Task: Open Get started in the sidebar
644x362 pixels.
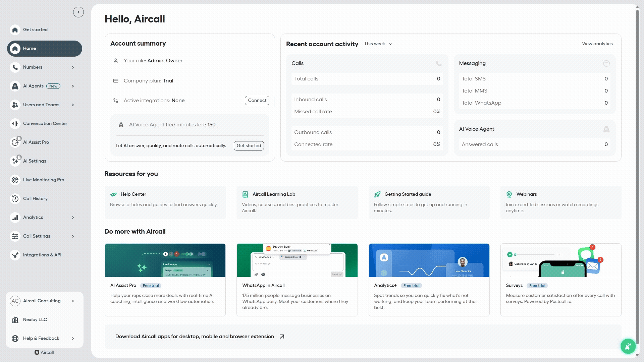Action: [45, 30]
